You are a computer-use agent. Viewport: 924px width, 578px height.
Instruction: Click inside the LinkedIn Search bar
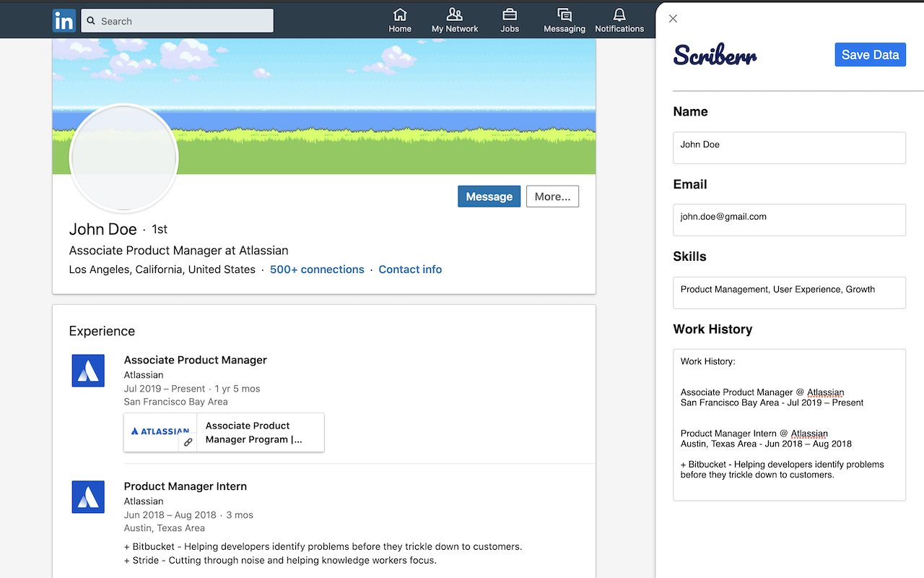tap(177, 20)
